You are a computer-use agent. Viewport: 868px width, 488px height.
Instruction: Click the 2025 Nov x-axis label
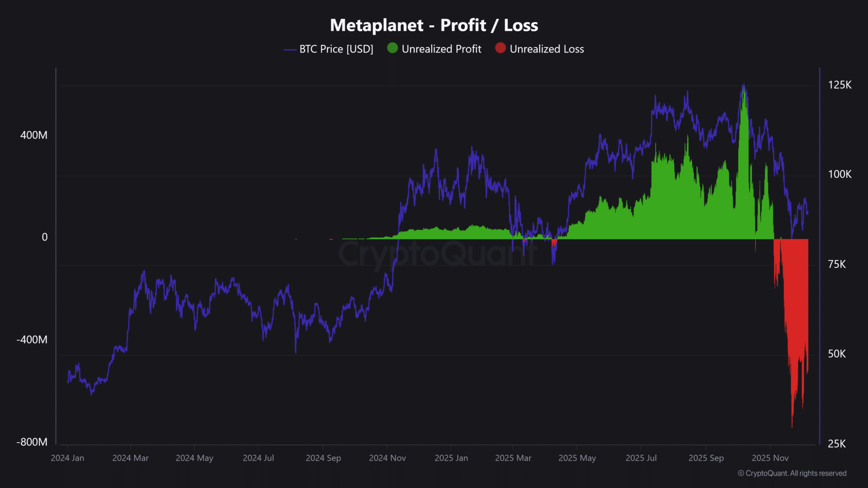coord(770,458)
